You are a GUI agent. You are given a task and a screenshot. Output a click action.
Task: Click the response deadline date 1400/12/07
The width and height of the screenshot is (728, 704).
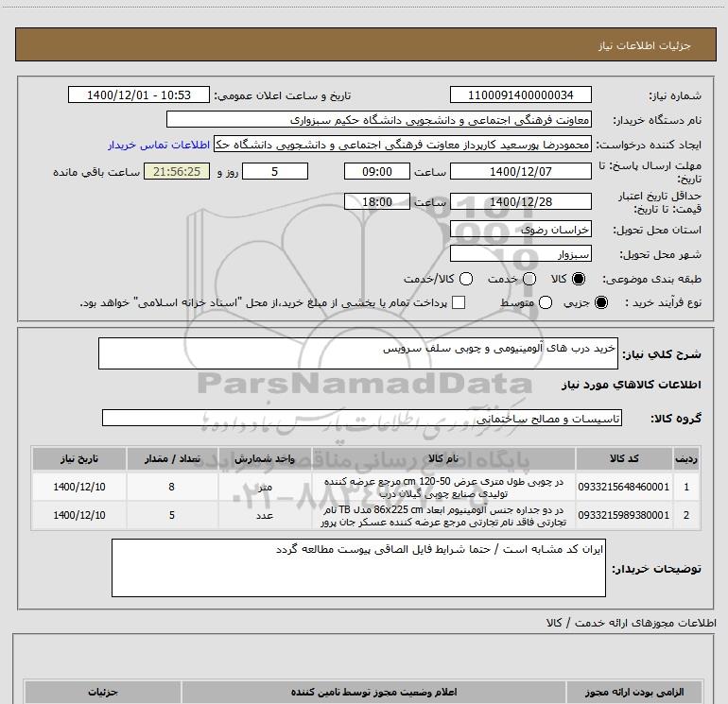(520, 172)
